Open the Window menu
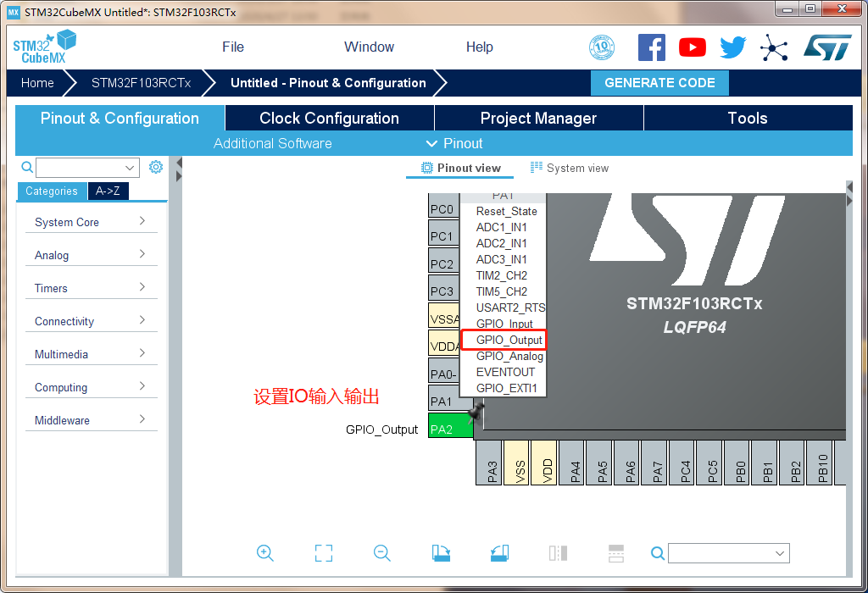 point(370,47)
